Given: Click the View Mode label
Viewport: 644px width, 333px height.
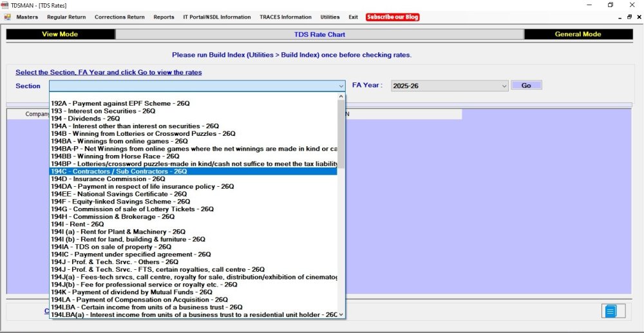Looking at the screenshot, I should 60,34.
